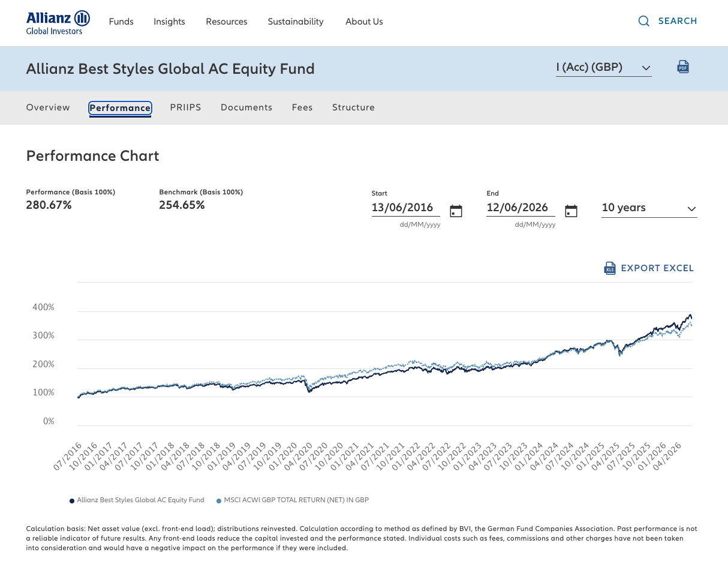
Task: Open the Documents tab
Action: (x=246, y=107)
